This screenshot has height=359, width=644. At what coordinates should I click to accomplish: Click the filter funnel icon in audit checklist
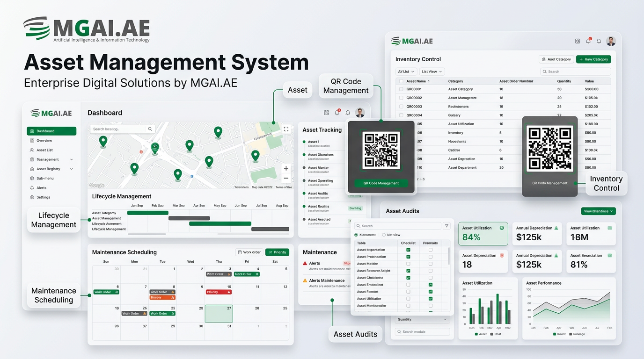coord(446,226)
